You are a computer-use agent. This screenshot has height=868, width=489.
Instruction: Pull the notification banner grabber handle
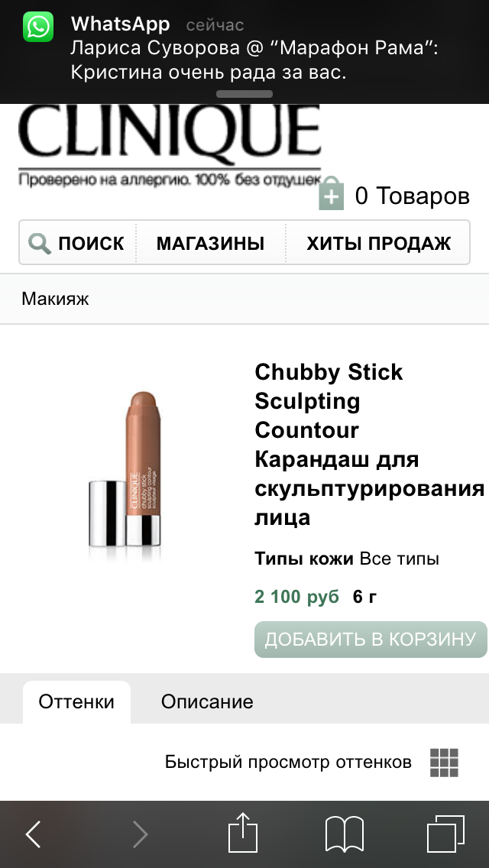244,94
